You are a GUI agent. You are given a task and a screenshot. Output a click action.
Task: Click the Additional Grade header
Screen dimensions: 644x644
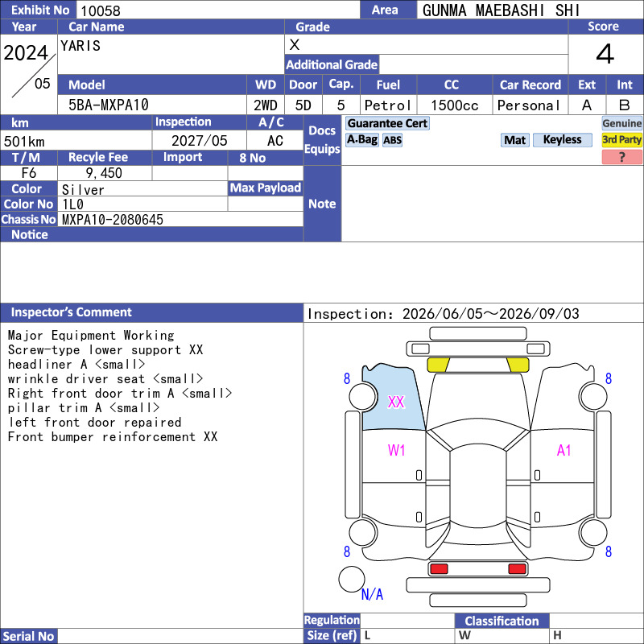[x=332, y=64]
